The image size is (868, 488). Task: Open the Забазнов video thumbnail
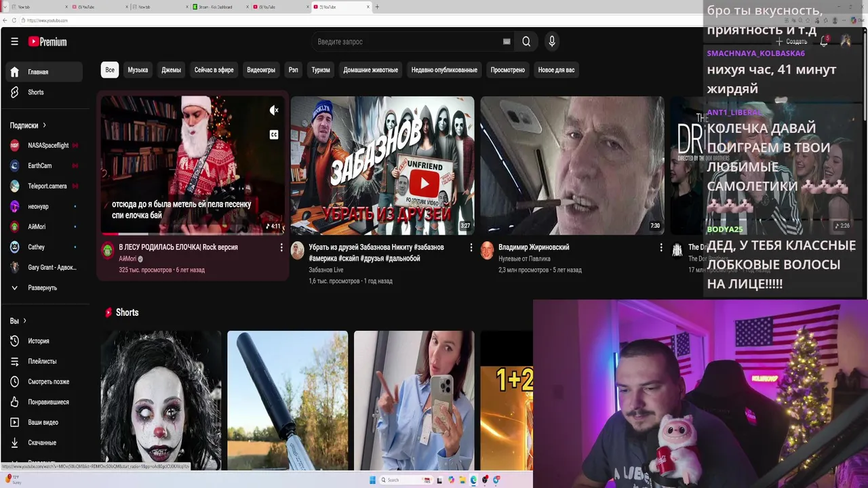tap(382, 165)
